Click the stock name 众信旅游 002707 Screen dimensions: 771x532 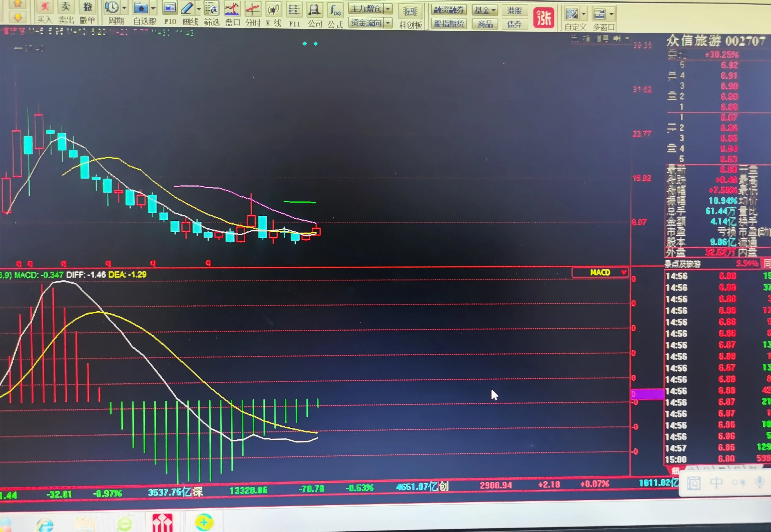[715, 41]
